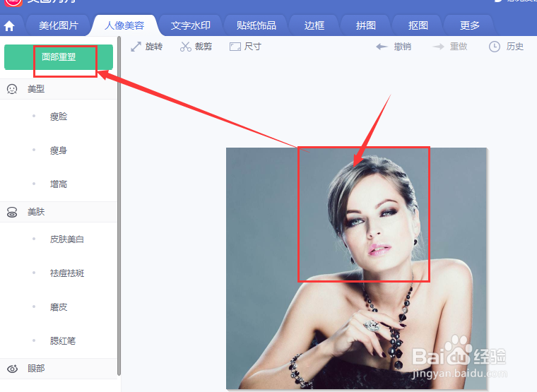This screenshot has height=392, width=537.
Task: Collapse the 美型 section header
Action: (x=59, y=89)
